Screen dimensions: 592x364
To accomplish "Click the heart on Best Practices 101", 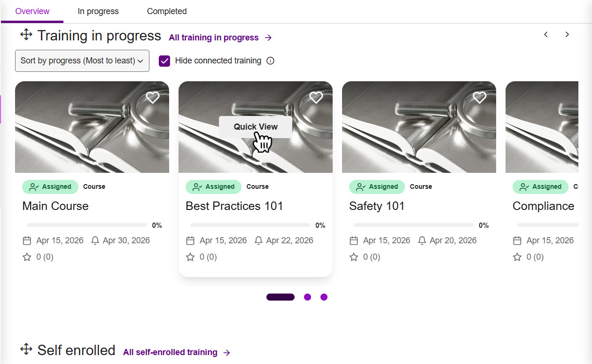I will pyautogui.click(x=316, y=97).
